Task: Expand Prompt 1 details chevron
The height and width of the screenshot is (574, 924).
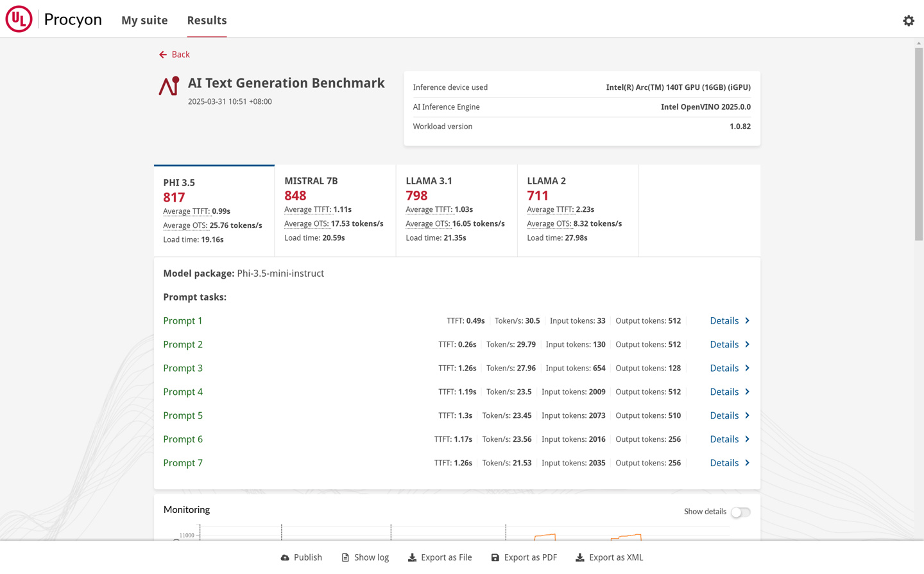Action: pyautogui.click(x=747, y=321)
